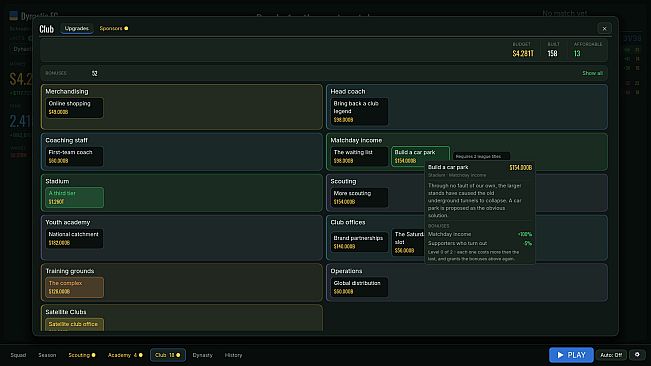Close the Club dialog
Screen dimensions: 651x366
604,29
